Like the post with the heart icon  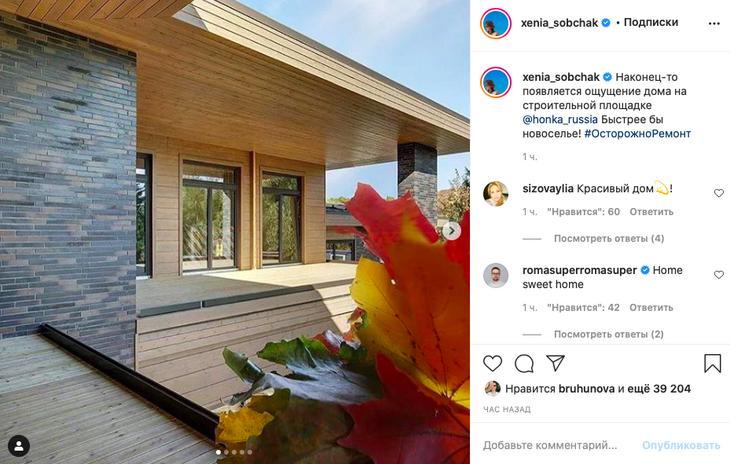pos(492,363)
